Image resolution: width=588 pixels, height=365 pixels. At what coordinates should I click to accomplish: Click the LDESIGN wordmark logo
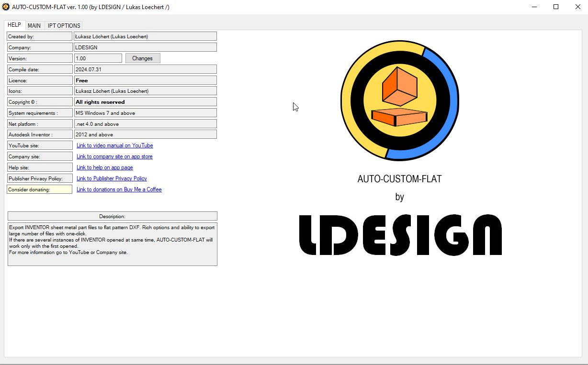400,235
